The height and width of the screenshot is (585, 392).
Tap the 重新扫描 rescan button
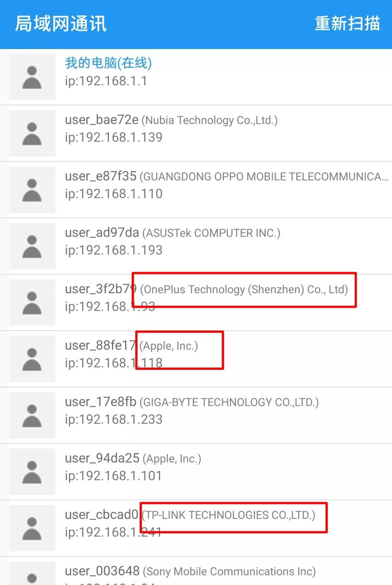click(347, 24)
